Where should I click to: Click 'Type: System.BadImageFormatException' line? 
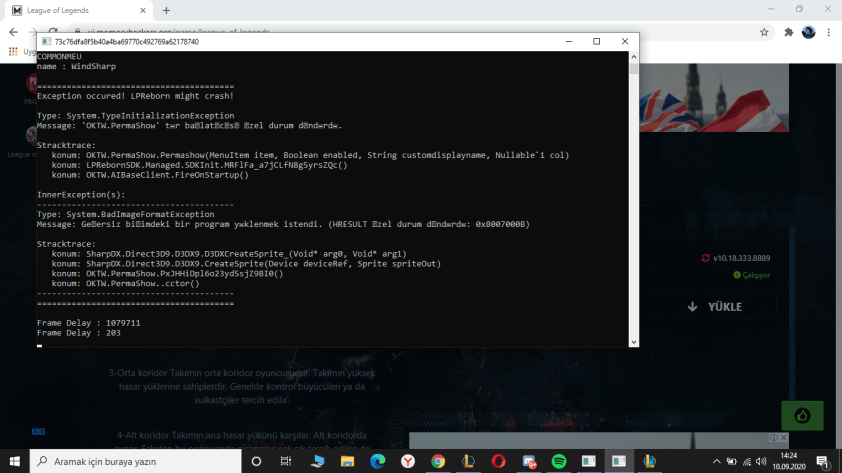[x=125, y=214]
